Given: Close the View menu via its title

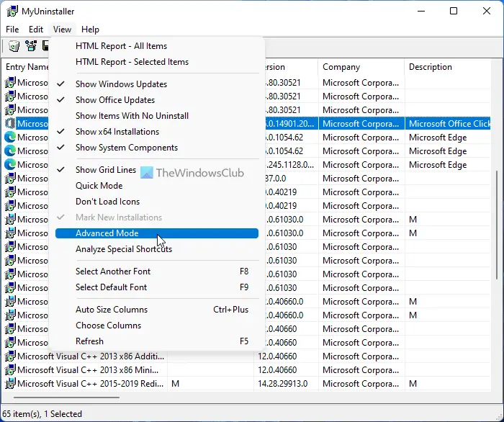Looking at the screenshot, I should click(x=62, y=30).
